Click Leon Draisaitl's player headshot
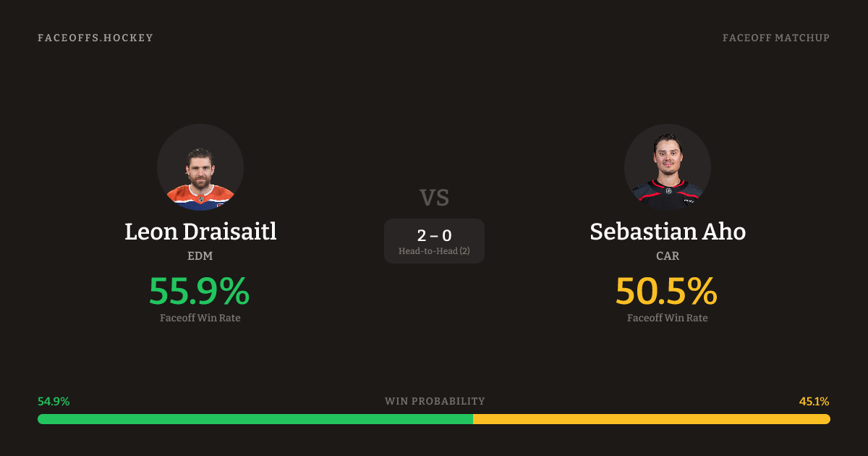 pos(200,167)
